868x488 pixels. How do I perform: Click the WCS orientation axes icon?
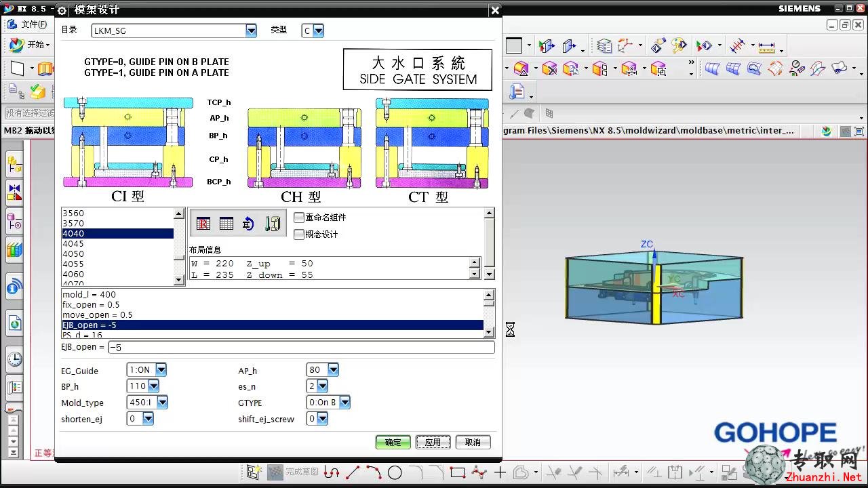625,45
